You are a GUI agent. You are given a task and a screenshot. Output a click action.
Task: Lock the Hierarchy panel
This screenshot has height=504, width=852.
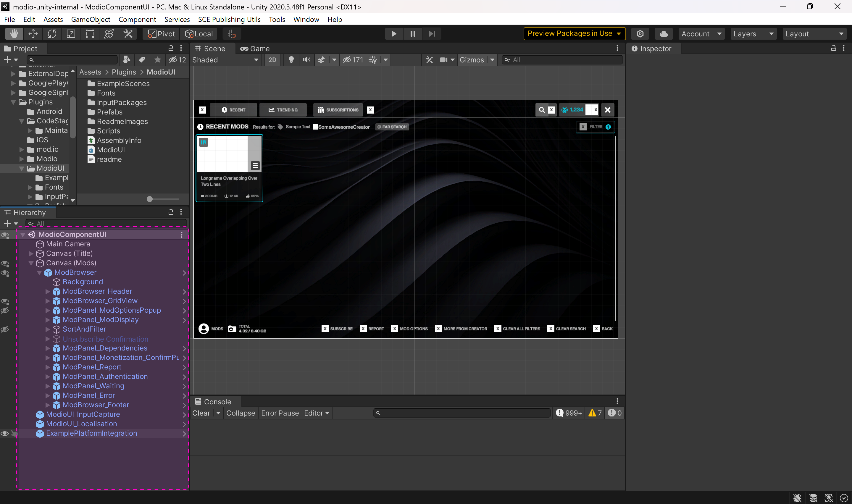click(171, 212)
